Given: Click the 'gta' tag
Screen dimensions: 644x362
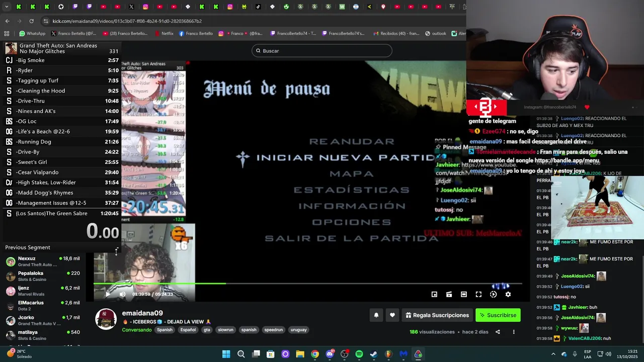Looking at the screenshot, I should pyautogui.click(x=207, y=330).
